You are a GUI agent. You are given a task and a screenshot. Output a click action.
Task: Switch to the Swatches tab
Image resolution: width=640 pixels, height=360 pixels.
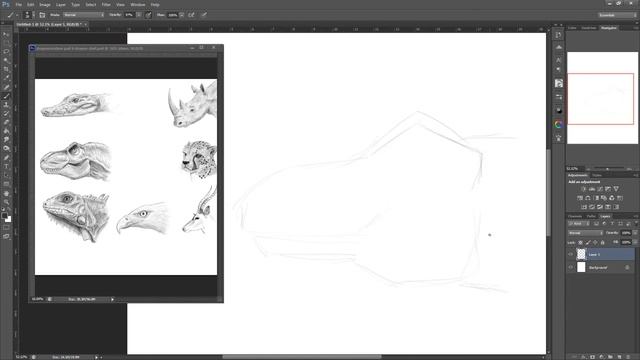(589, 28)
